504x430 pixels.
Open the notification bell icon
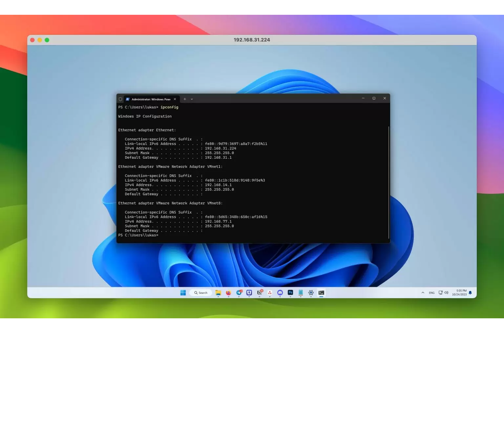click(470, 293)
